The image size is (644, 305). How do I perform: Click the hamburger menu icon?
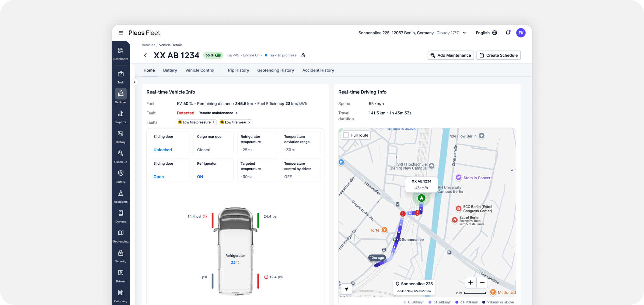pos(121,33)
